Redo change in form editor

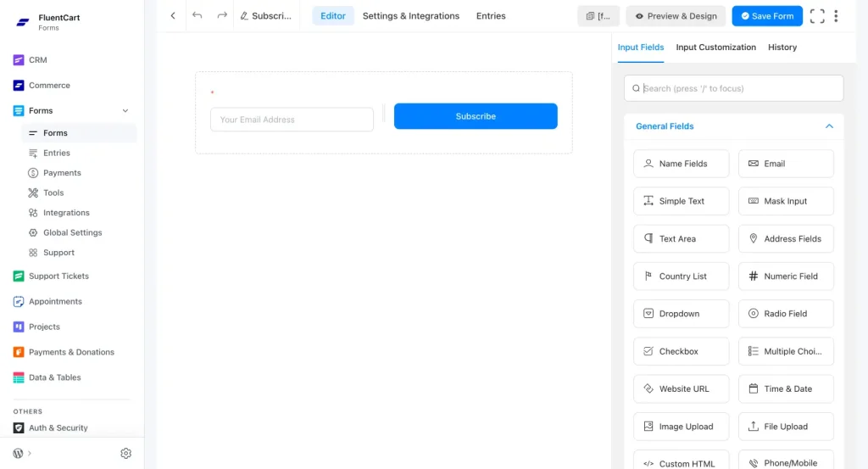coord(222,15)
